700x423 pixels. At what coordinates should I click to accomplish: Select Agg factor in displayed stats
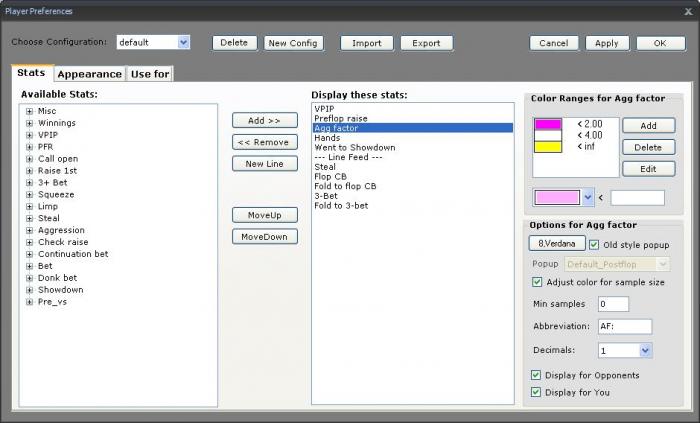412,128
